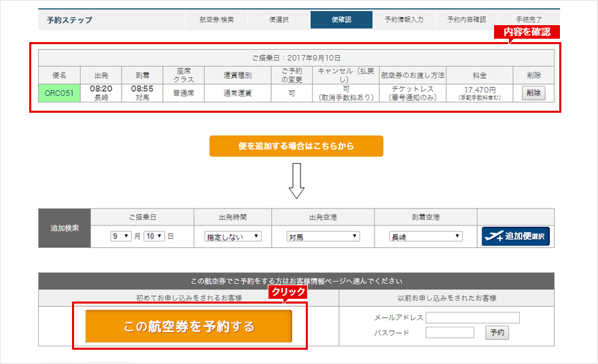Image resolution: width=598 pixels, height=364 pixels.
Task: Expand the 出発時間 dropdown 指定しない
Action: pyautogui.click(x=232, y=237)
